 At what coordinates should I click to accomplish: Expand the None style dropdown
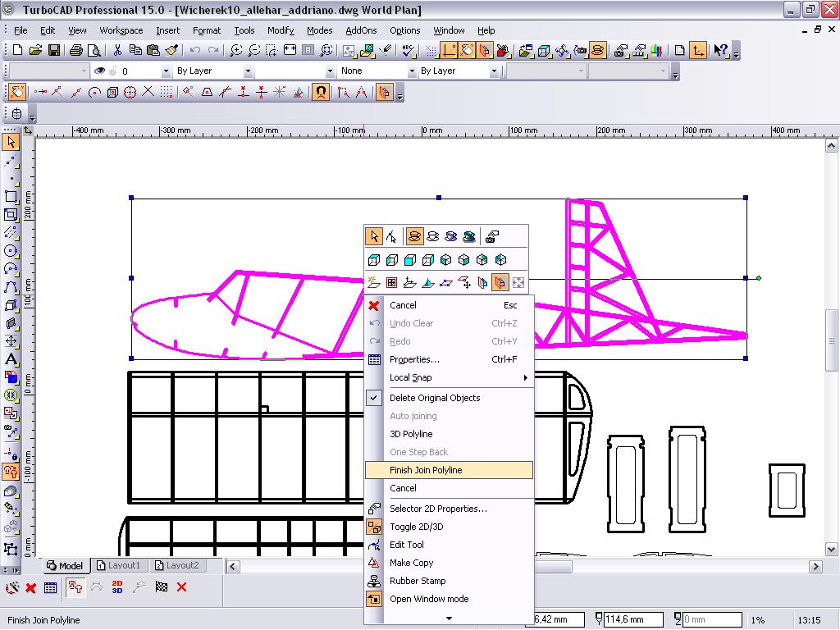pyautogui.click(x=412, y=71)
